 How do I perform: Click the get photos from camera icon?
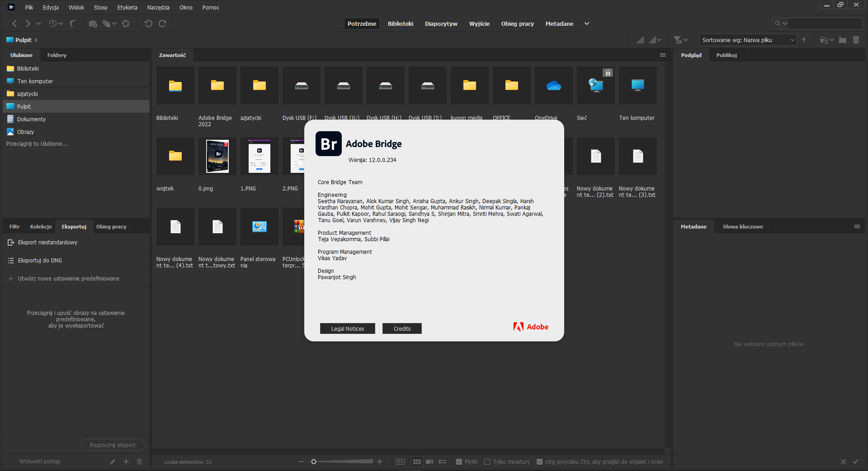[93, 24]
